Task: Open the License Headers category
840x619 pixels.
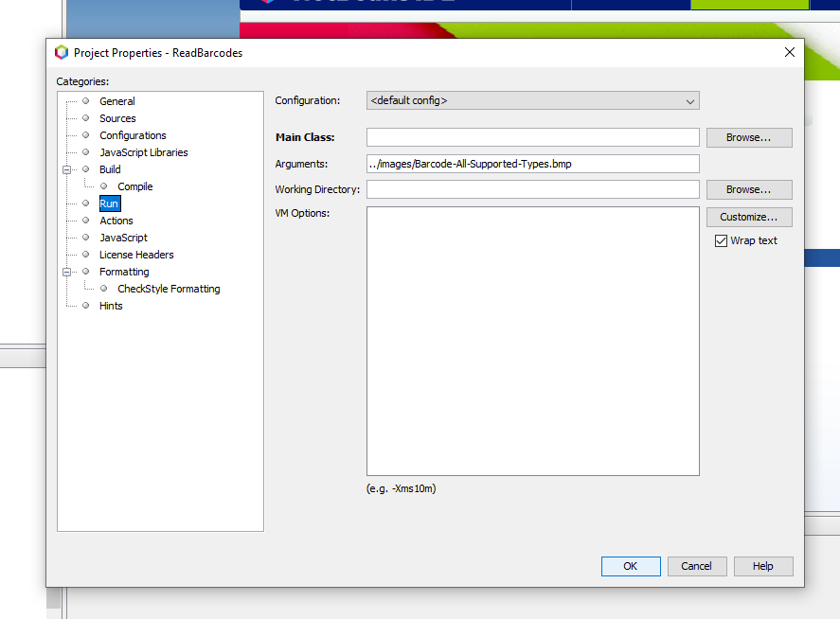Action: click(136, 255)
